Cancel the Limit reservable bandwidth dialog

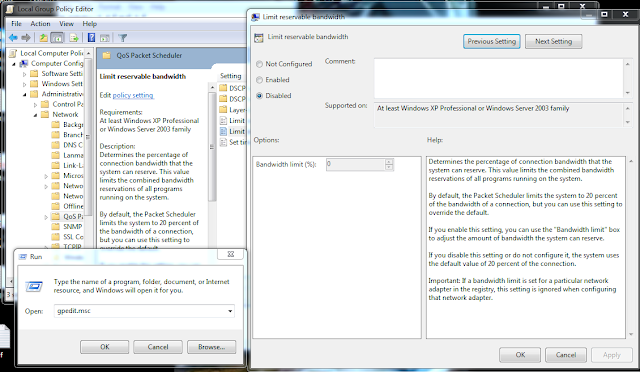(566, 355)
